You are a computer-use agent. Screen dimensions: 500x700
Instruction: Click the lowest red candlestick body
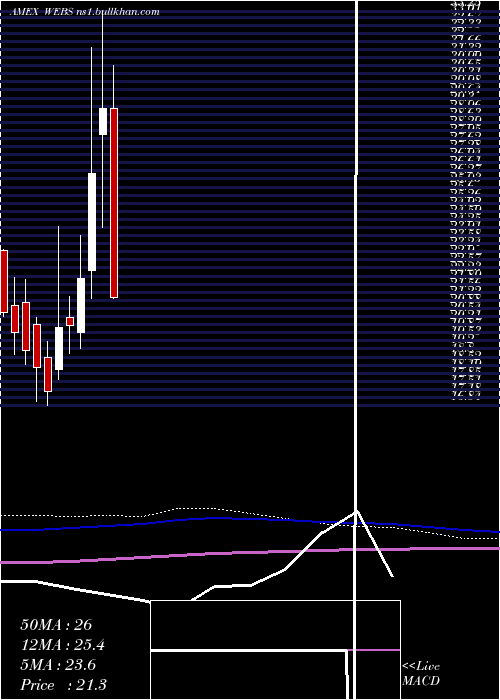pyautogui.click(x=48, y=374)
